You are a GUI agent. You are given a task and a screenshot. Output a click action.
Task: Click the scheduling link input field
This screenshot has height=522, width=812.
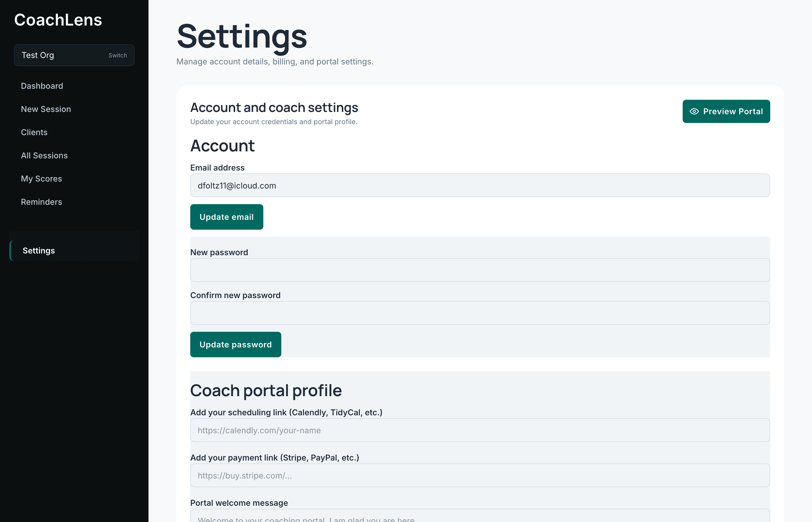point(480,430)
